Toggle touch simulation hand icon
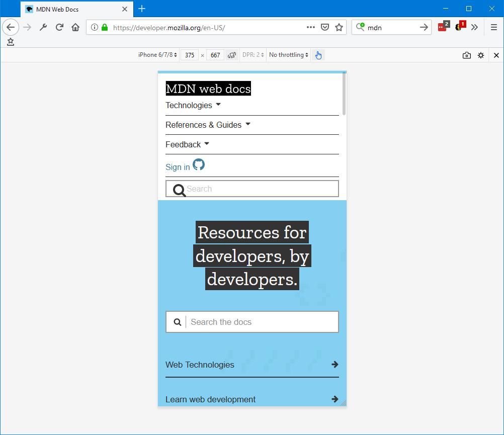The height and width of the screenshot is (435, 504). [318, 55]
